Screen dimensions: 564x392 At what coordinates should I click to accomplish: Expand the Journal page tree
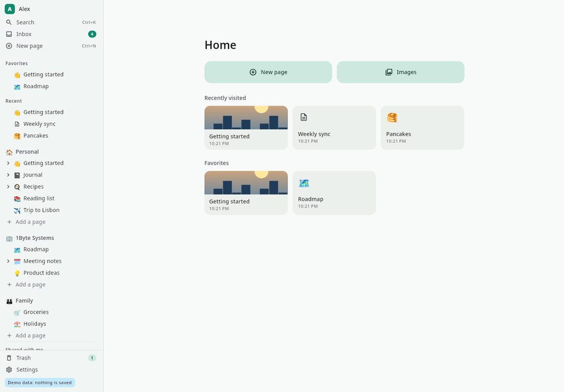[8, 175]
